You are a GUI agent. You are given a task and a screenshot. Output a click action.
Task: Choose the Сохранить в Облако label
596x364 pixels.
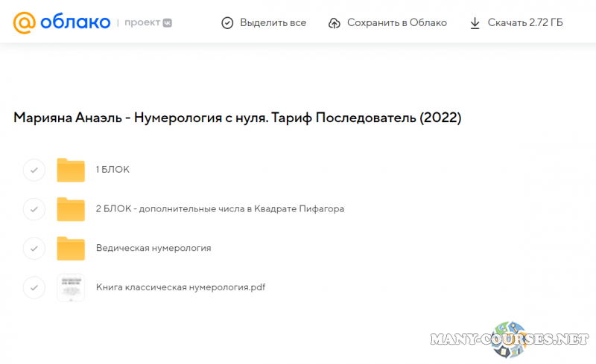(397, 23)
